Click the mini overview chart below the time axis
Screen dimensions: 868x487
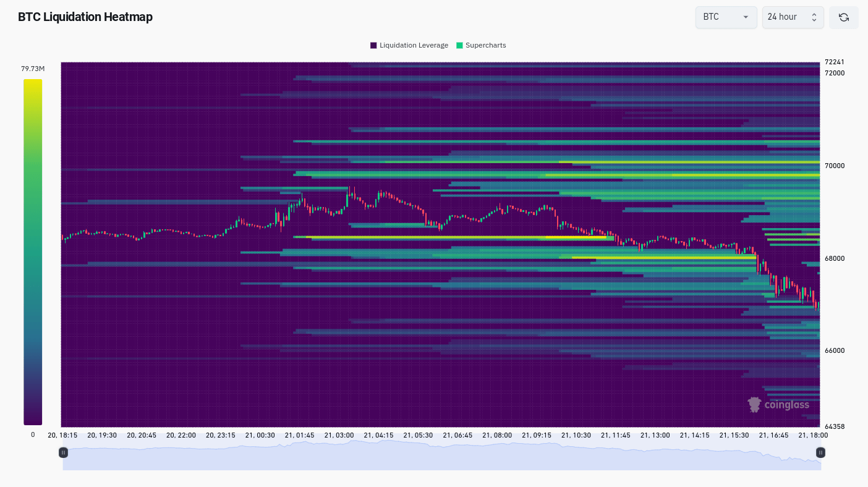[x=441, y=455]
